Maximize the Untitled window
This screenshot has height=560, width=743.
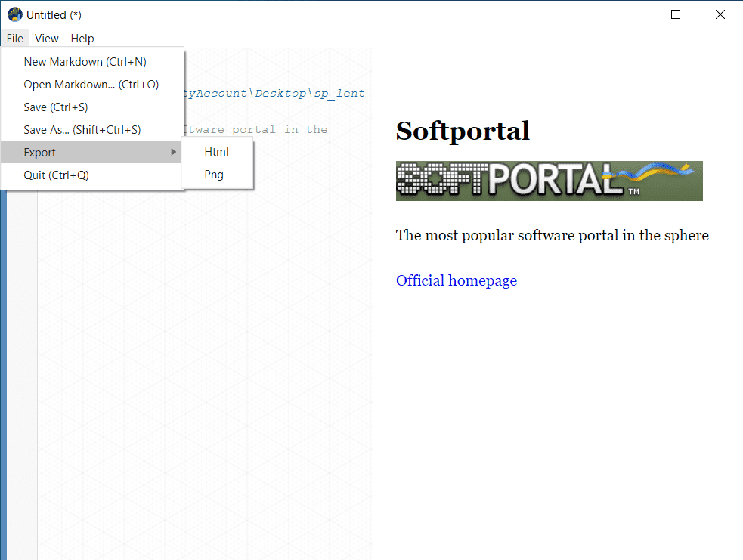[x=676, y=14]
